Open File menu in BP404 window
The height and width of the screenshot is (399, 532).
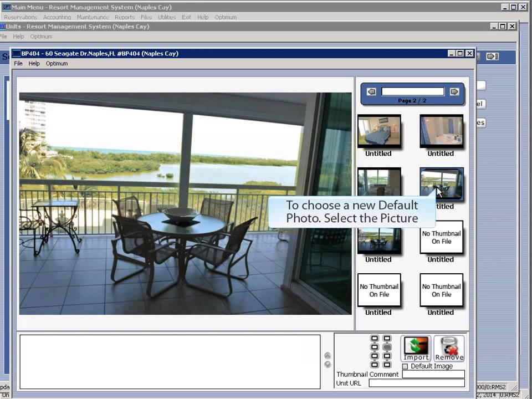pyautogui.click(x=18, y=63)
